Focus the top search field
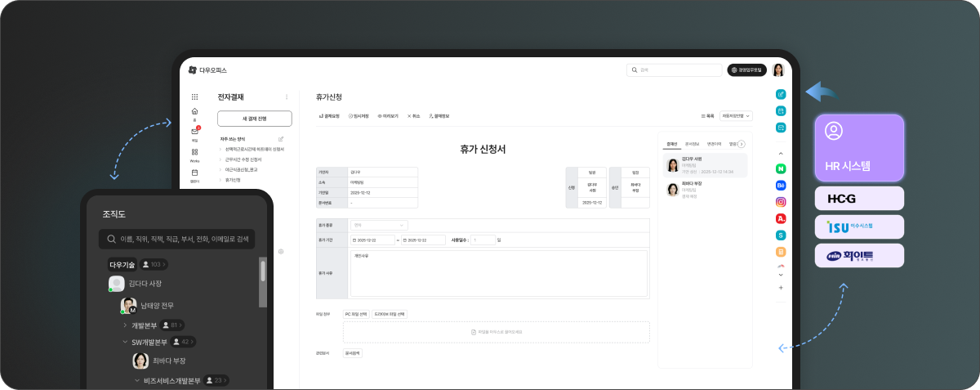This screenshot has width=980, height=390. (x=674, y=70)
